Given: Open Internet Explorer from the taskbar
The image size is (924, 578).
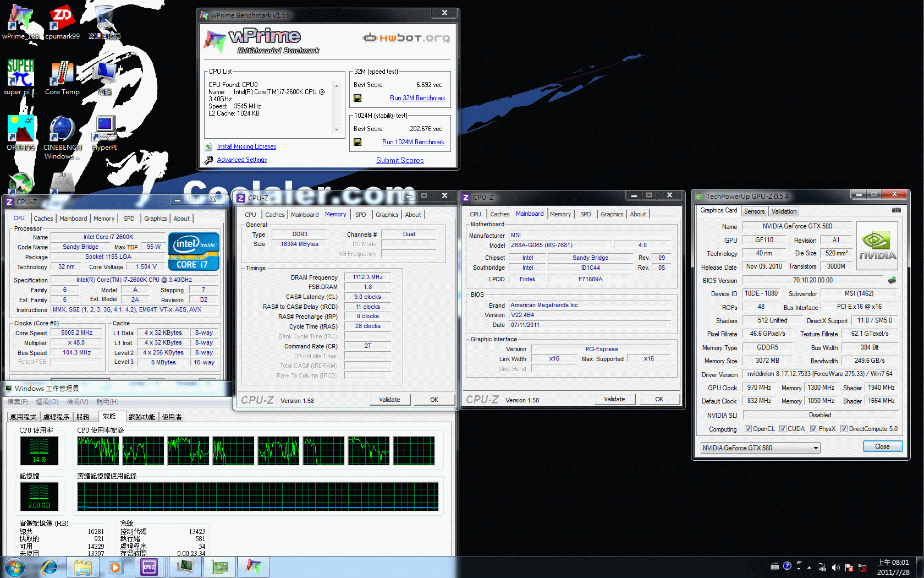Looking at the screenshot, I should 50,567.
